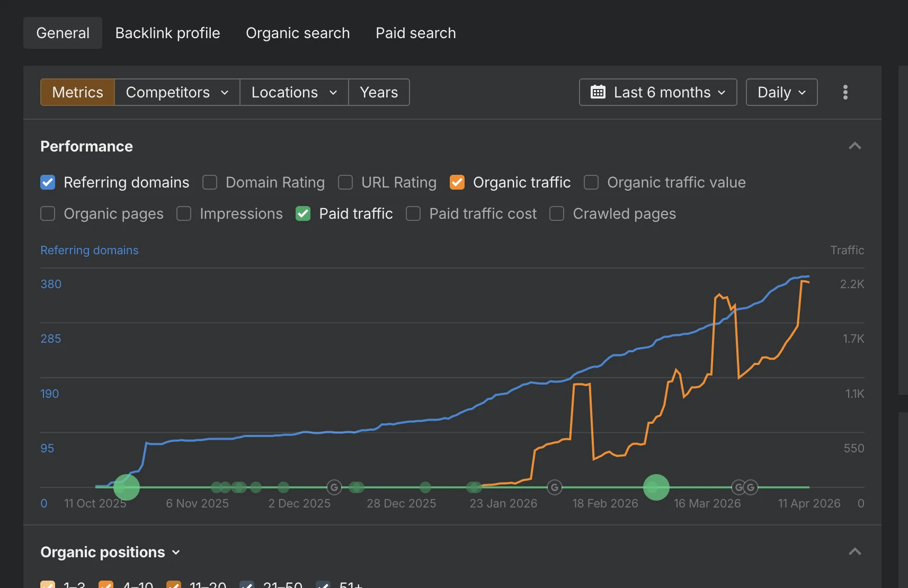The image size is (908, 588).
Task: Open the Daily granularity dropdown
Action: tap(781, 92)
